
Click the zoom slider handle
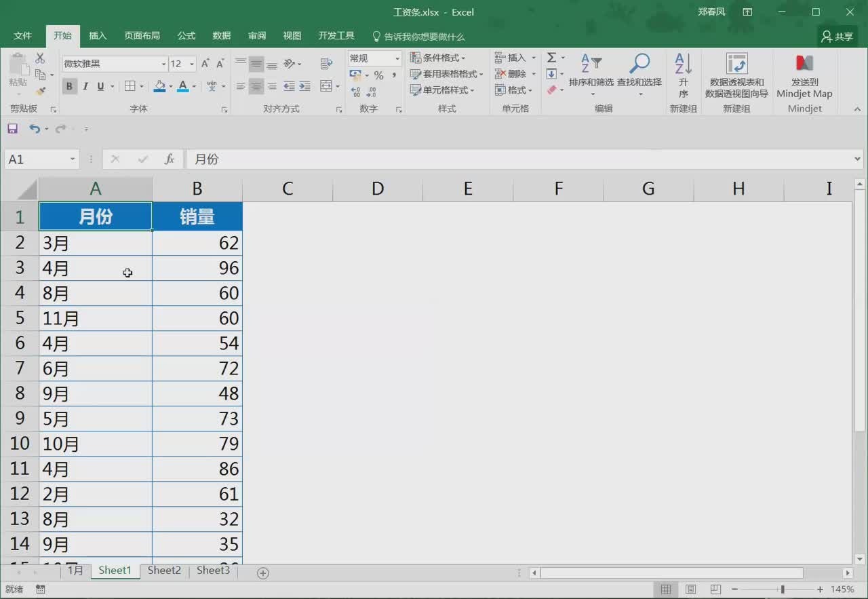point(782,590)
